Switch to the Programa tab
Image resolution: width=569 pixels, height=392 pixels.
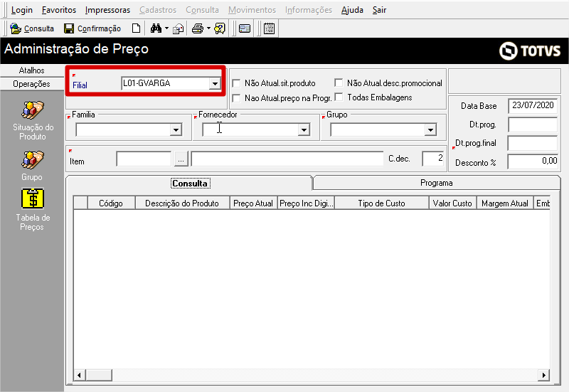click(x=437, y=183)
